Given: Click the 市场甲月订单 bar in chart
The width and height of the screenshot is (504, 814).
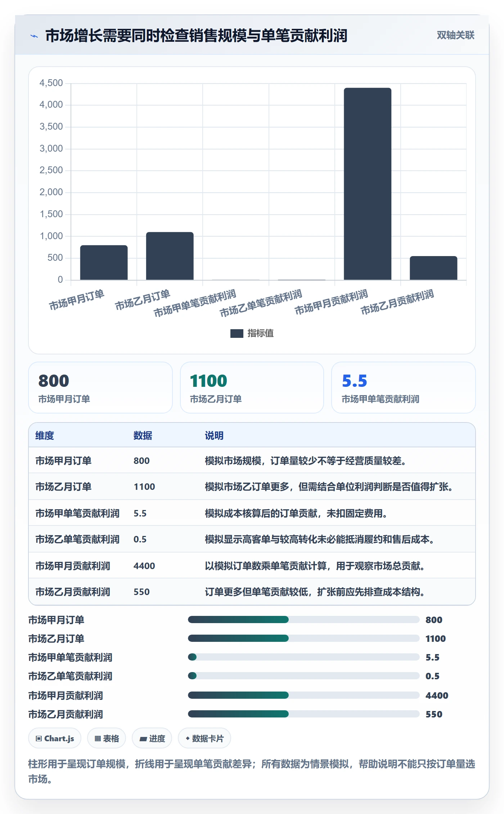Looking at the screenshot, I should [x=104, y=263].
